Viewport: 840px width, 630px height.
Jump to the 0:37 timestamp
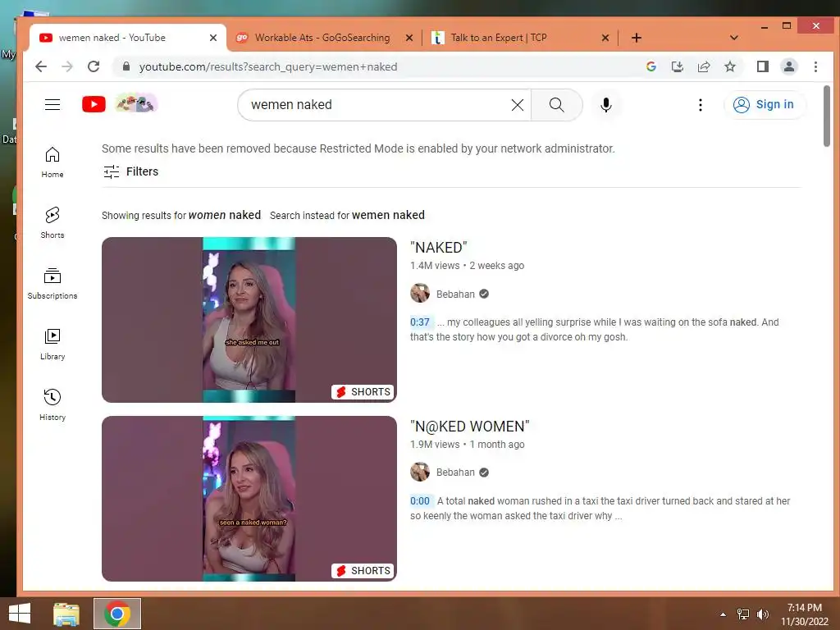click(x=419, y=322)
